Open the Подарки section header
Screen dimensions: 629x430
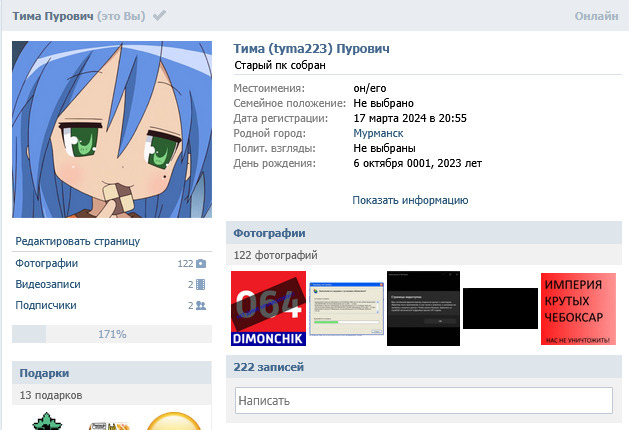44,373
